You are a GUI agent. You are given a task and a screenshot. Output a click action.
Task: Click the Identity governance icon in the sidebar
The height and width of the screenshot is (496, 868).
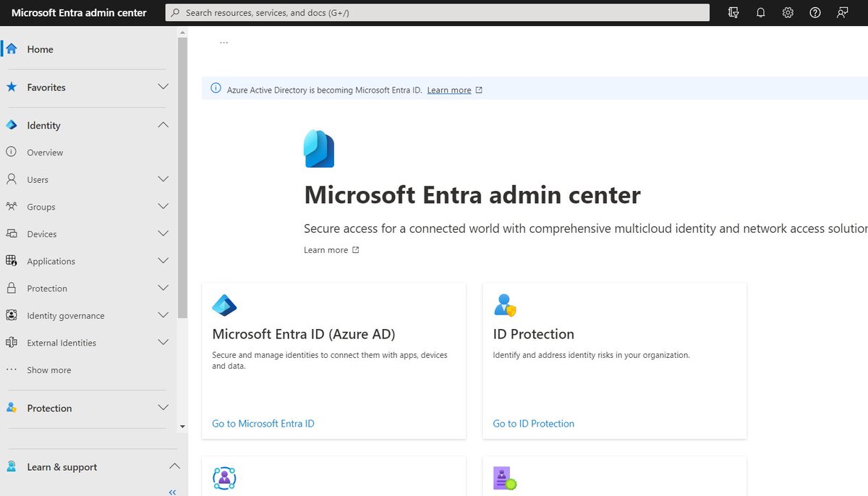(10, 315)
